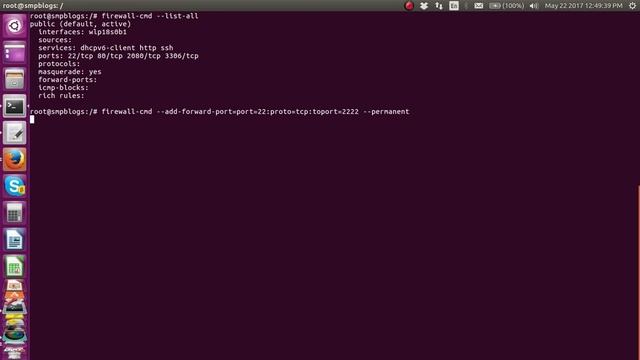Click 'firewall-cmd --list-all' command text
Viewport: 640px width, 360px height.
150,16
